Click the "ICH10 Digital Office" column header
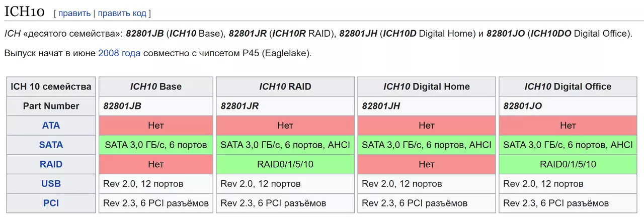 568,86
